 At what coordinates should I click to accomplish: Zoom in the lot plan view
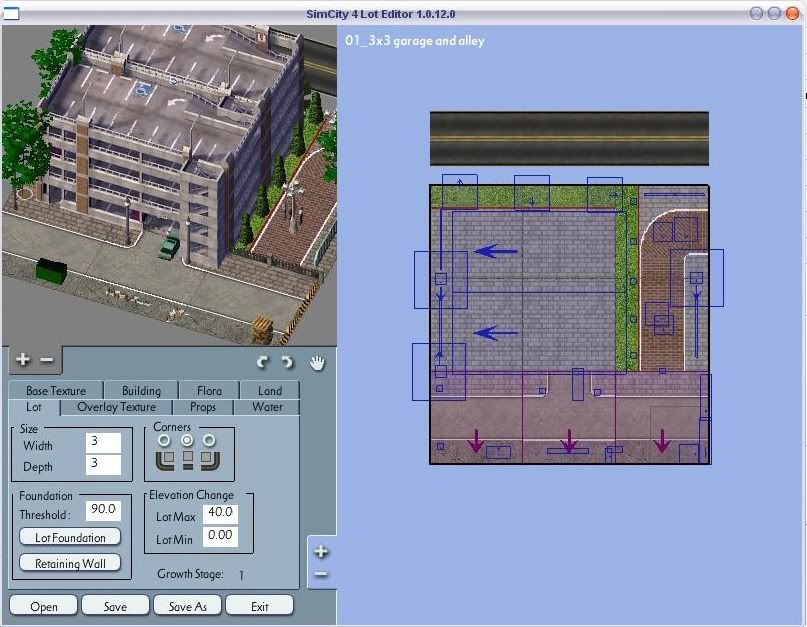(x=321, y=551)
